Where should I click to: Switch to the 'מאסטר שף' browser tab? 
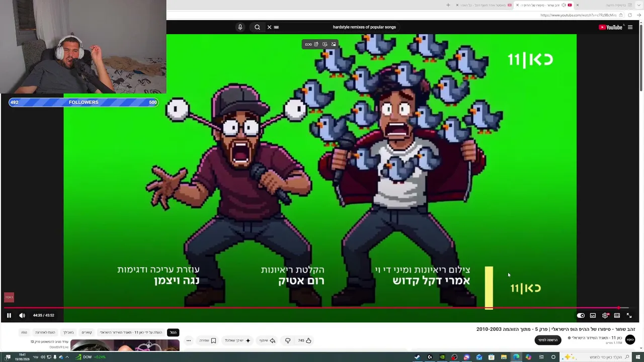coord(484,5)
